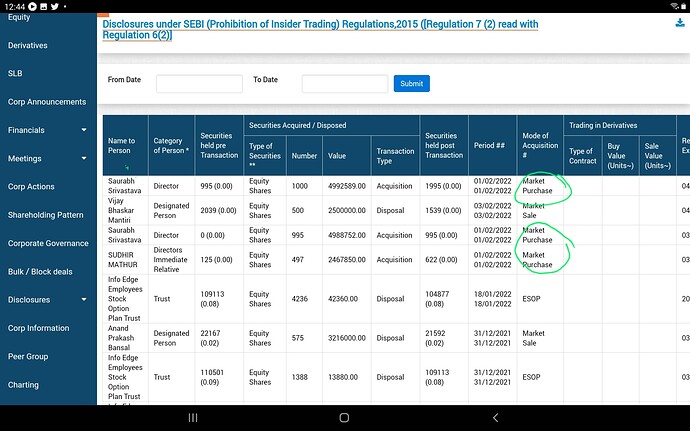Tap the Android recent apps button
The width and height of the screenshot is (690, 431).
(193, 417)
